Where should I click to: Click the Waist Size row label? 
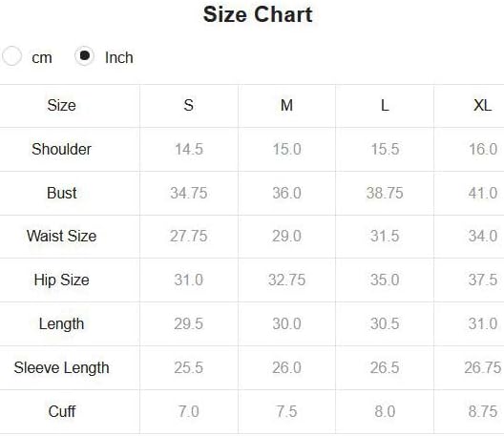click(x=62, y=237)
